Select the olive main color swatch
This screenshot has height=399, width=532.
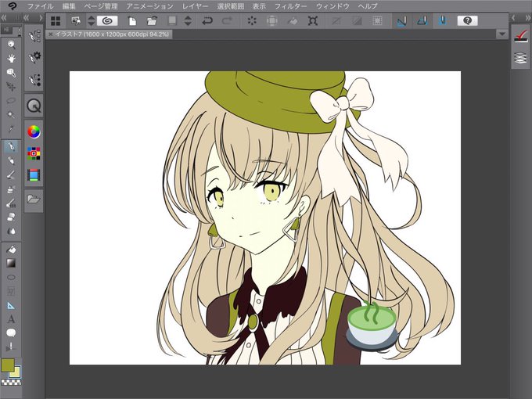(8, 365)
